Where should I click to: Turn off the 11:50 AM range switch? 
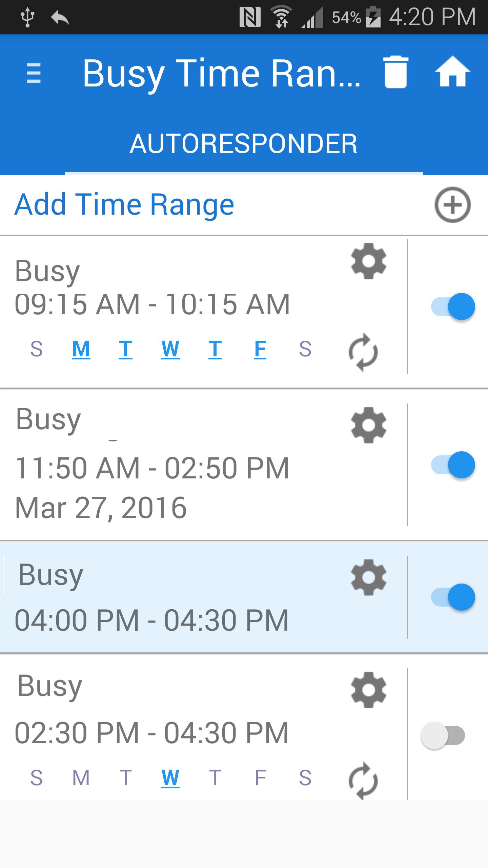[453, 465]
